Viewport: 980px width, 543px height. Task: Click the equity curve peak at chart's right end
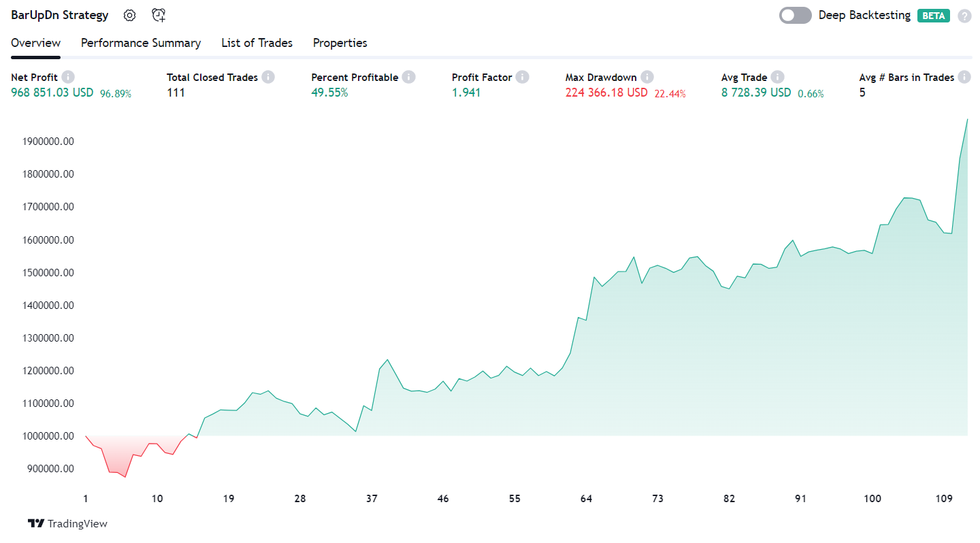pyautogui.click(x=967, y=120)
